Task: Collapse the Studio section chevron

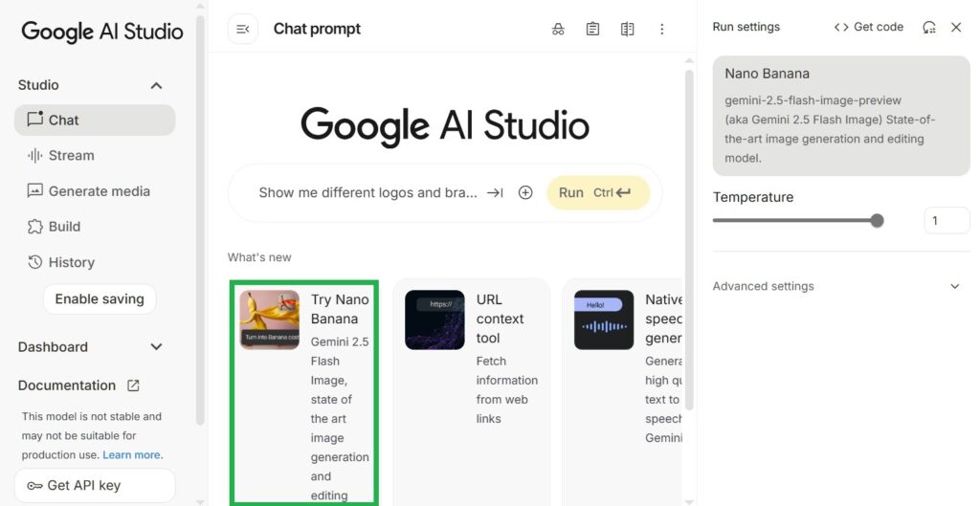Action: coord(156,85)
